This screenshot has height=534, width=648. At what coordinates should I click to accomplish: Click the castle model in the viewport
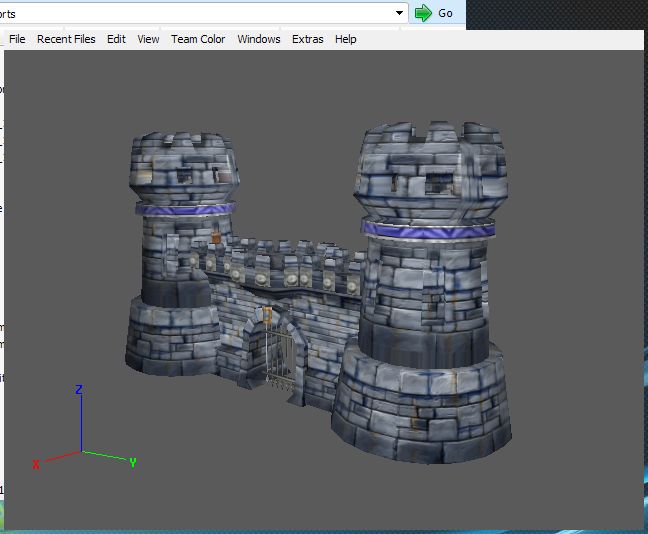pos(318,291)
